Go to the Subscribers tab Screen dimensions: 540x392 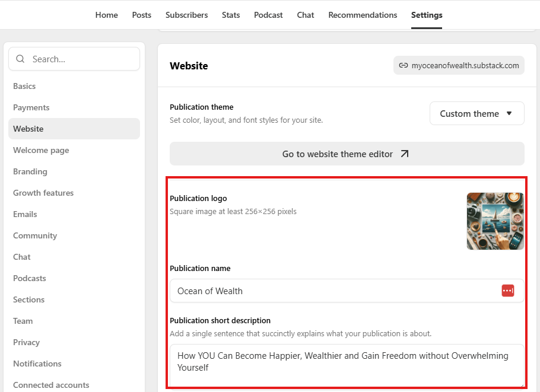(x=187, y=15)
